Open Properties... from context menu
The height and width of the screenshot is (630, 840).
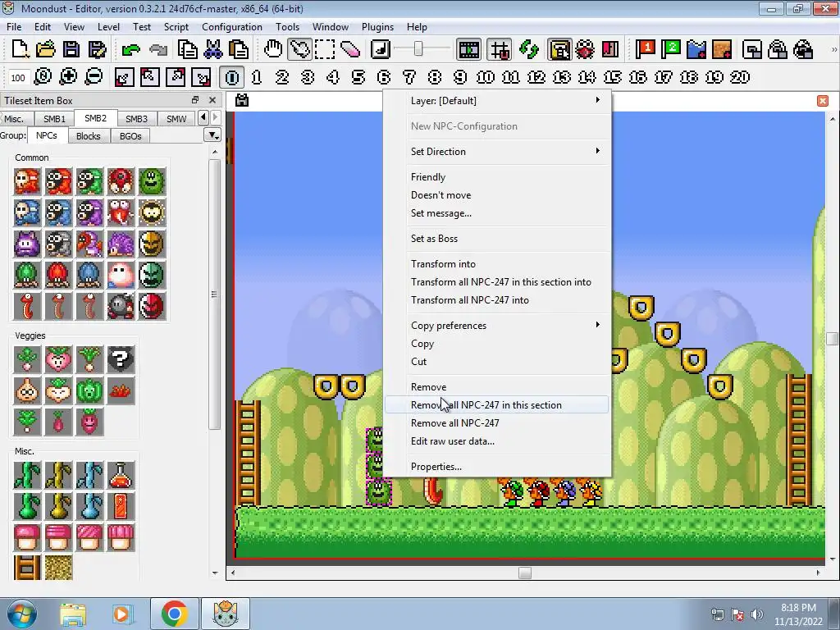[x=498, y=467]
